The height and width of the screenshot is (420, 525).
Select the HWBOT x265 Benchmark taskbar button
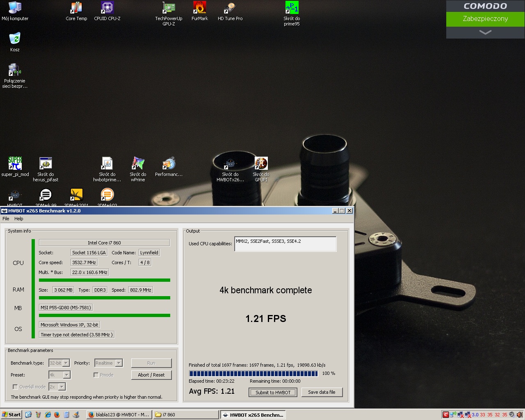tap(253, 415)
